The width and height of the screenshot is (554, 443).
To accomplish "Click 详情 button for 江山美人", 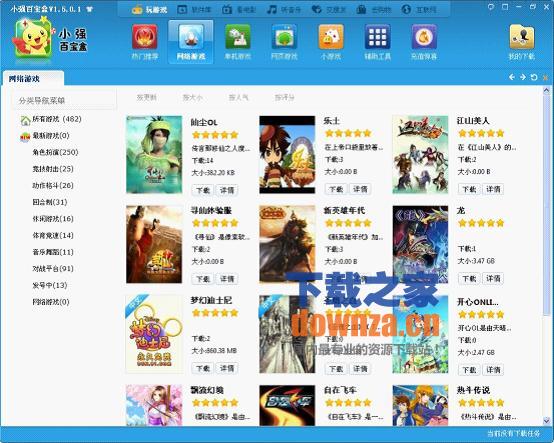I will 493,189.
